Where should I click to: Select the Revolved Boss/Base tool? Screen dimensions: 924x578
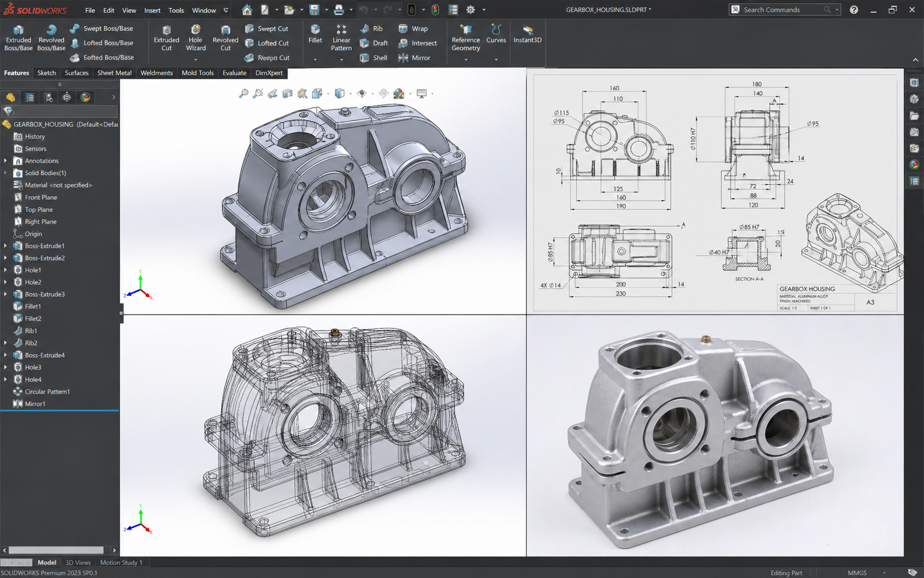(51, 38)
